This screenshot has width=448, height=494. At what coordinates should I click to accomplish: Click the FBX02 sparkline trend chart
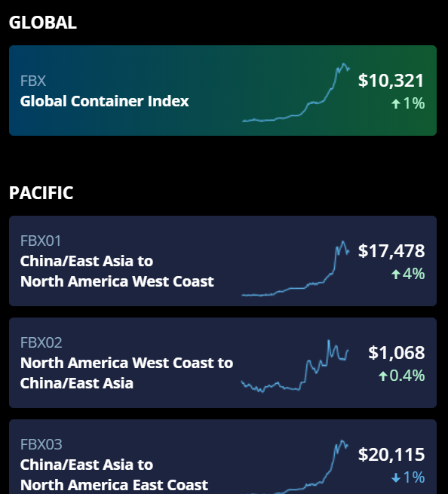pyautogui.click(x=295, y=366)
